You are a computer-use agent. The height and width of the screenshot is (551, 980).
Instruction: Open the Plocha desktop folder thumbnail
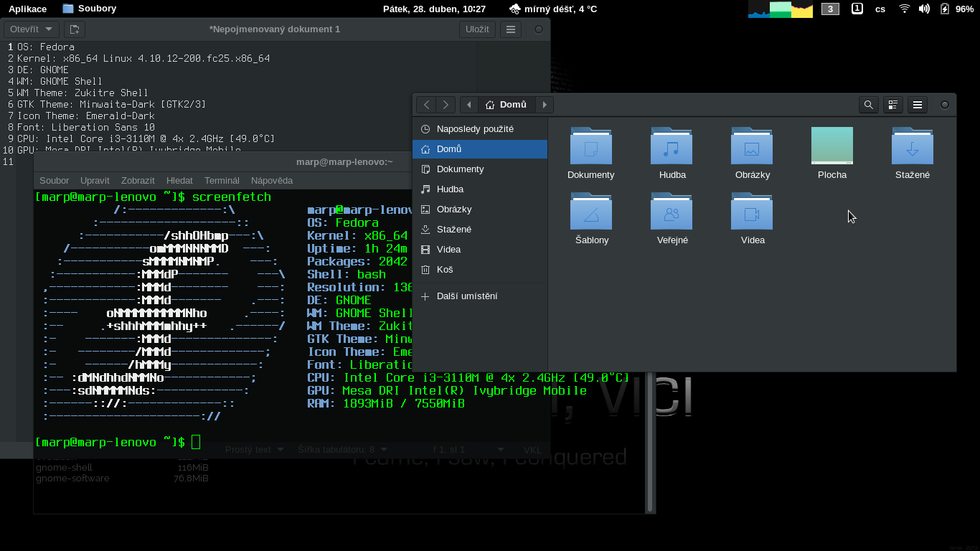(832, 146)
